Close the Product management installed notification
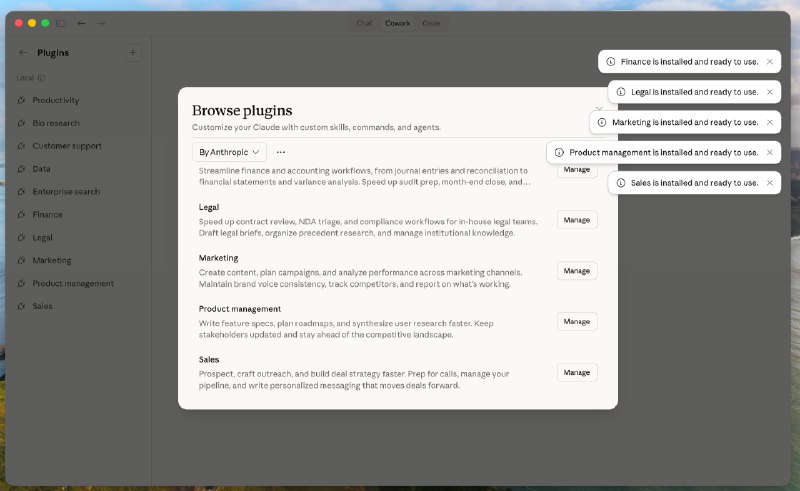Screen dimensions: 800x491 coord(769,153)
